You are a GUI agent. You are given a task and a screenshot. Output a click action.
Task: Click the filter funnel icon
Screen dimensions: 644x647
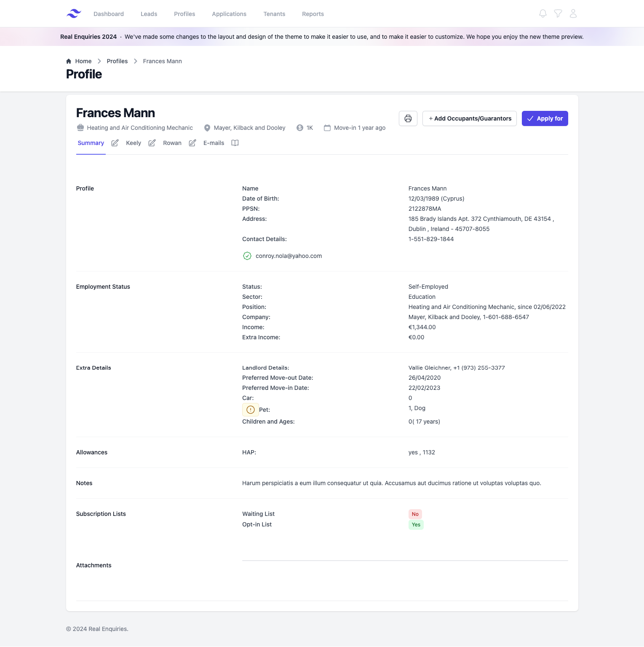[x=558, y=14]
